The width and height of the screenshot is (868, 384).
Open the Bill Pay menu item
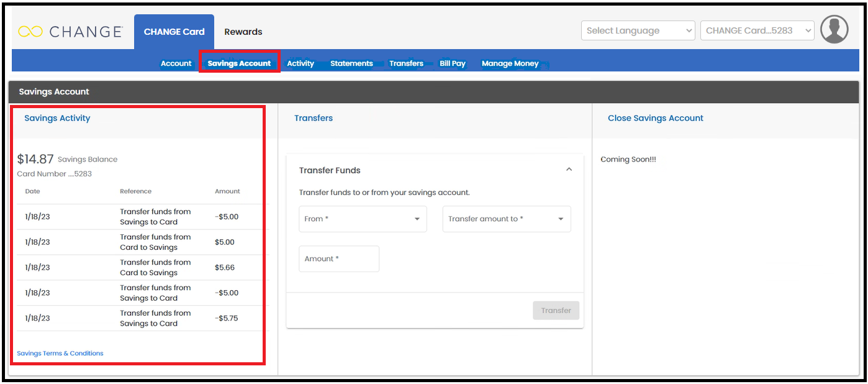pos(453,63)
